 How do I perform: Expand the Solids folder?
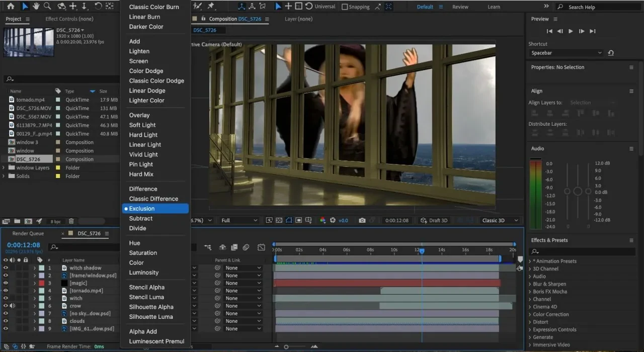point(5,177)
